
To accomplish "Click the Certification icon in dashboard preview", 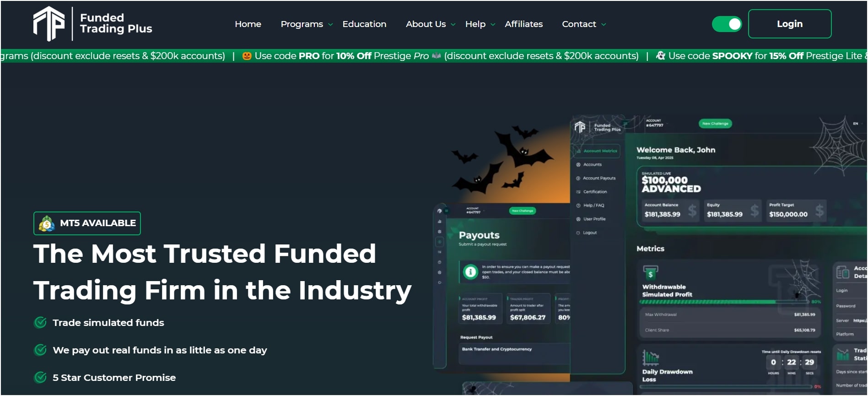I will click(x=578, y=192).
